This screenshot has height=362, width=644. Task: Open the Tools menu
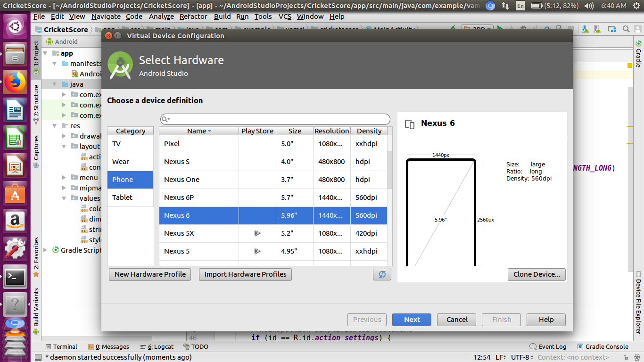(x=263, y=16)
